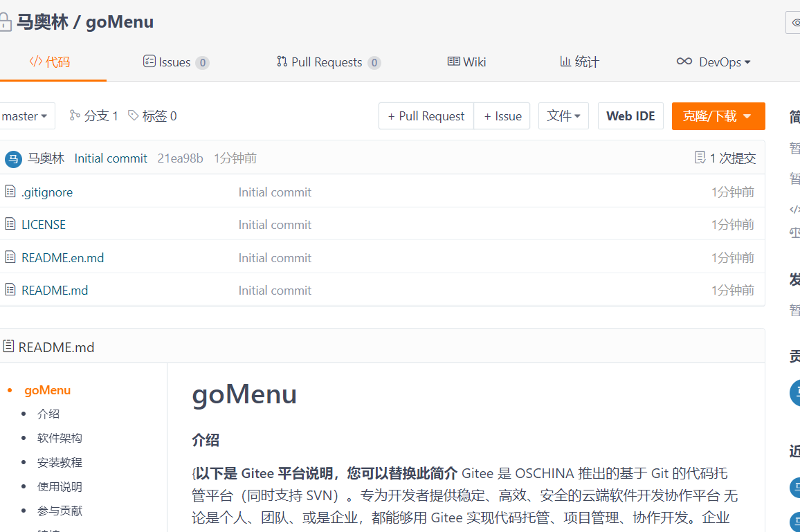Click the Issues count badge 0
The image size is (800, 532).
click(x=203, y=63)
